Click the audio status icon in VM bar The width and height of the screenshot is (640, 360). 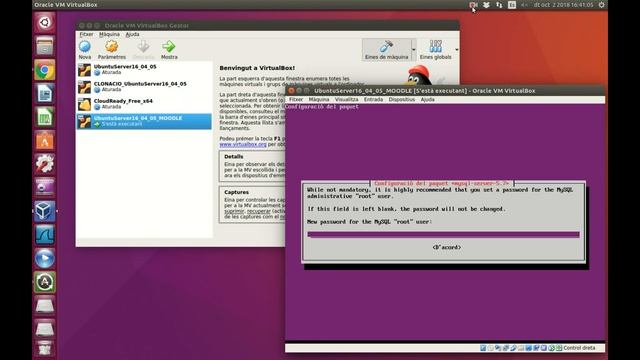tap(498, 348)
